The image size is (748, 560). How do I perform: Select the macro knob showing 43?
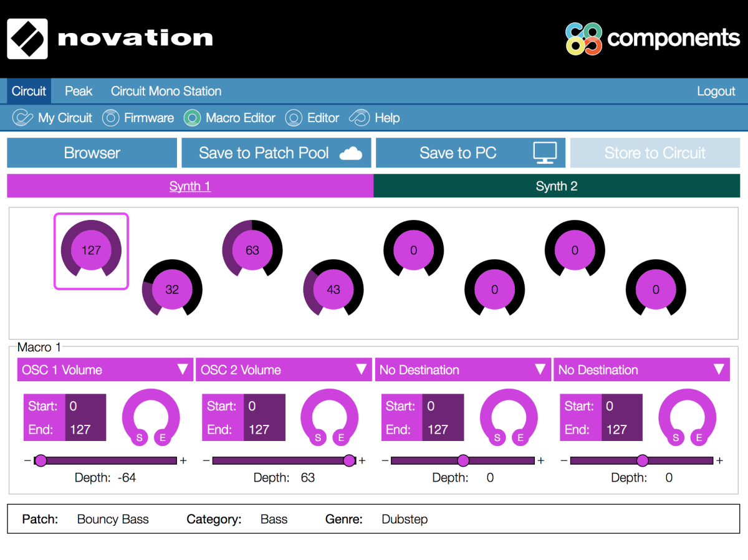coord(333,290)
